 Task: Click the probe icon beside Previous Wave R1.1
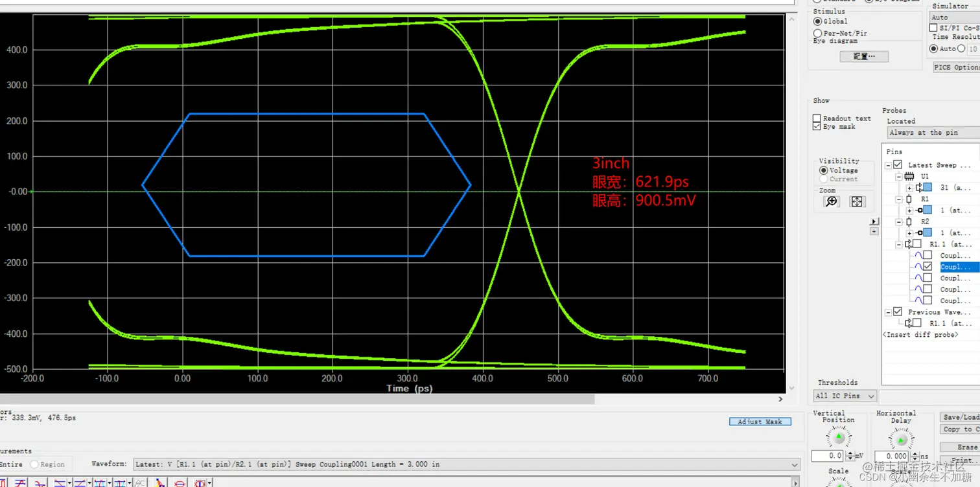pos(909,323)
